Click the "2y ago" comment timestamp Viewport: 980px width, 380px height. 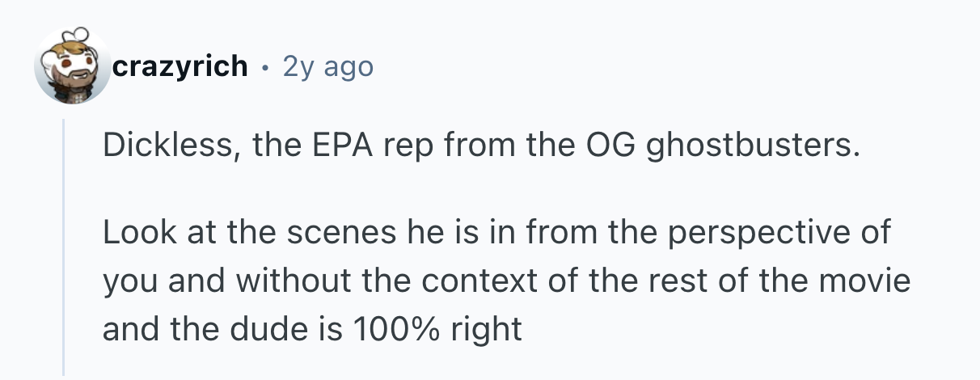pyautogui.click(x=328, y=66)
